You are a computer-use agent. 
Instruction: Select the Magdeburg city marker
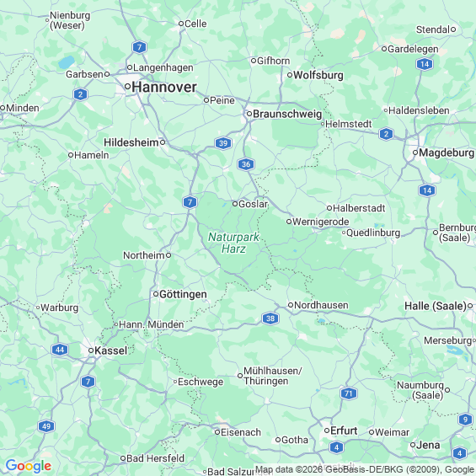click(x=415, y=152)
